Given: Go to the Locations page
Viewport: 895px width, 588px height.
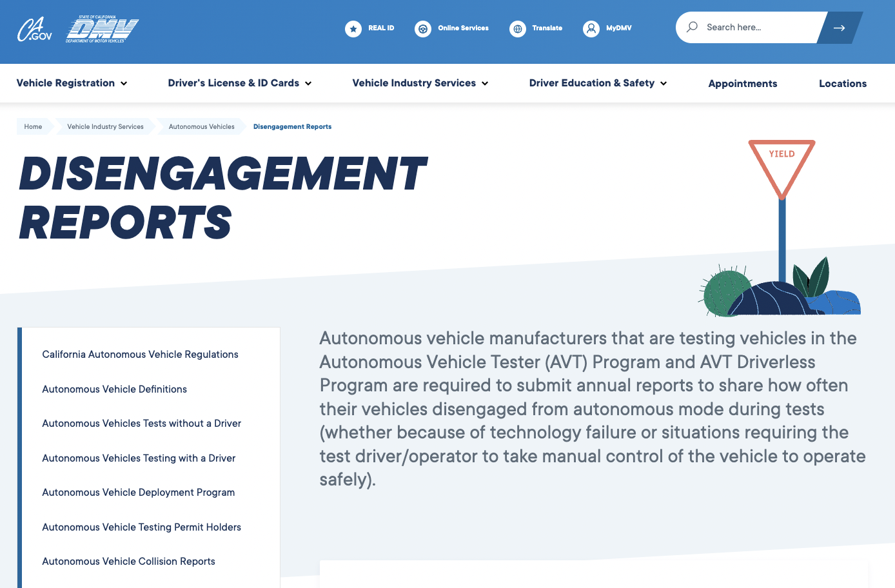Looking at the screenshot, I should click(x=843, y=84).
